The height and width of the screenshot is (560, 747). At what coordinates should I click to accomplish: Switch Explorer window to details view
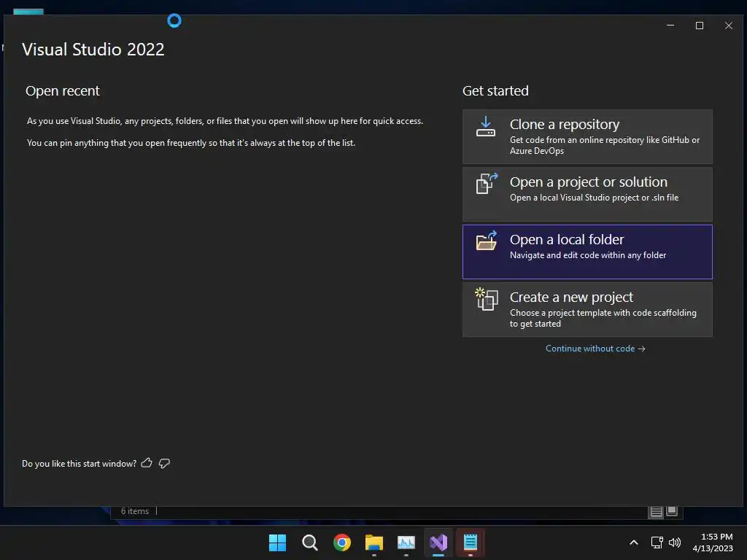coord(656,511)
